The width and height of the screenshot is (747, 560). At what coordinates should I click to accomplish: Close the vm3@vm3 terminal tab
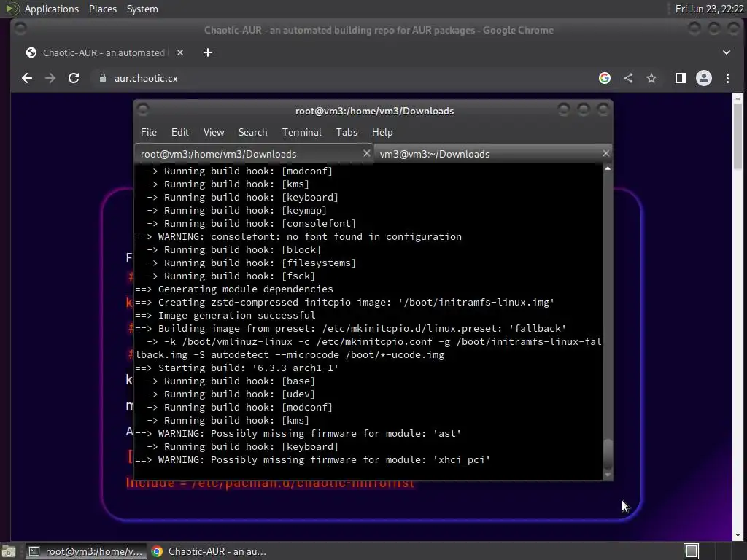(605, 153)
